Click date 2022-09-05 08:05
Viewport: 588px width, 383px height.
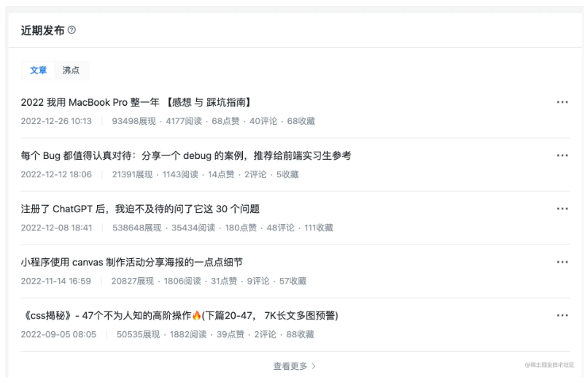click(x=58, y=334)
